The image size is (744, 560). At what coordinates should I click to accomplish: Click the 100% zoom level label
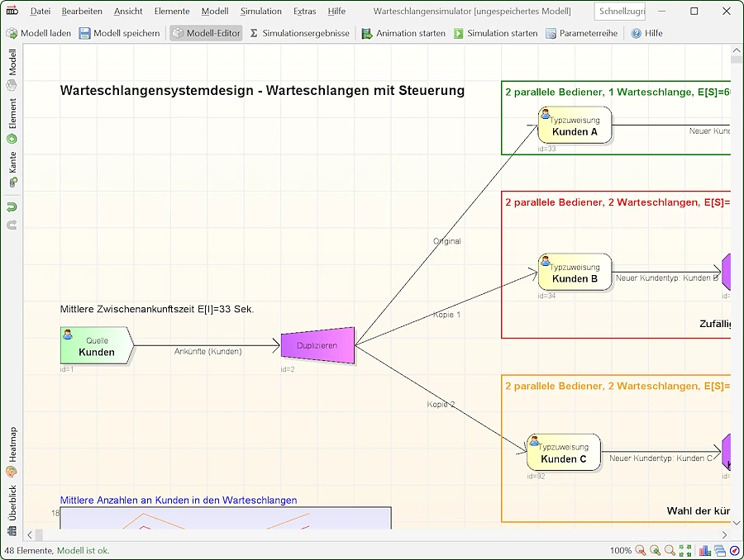click(x=620, y=551)
